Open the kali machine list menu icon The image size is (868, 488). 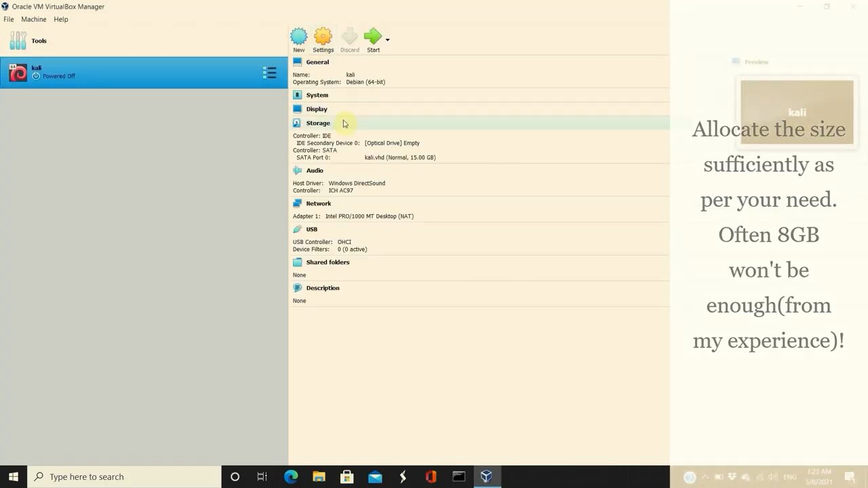pos(269,73)
